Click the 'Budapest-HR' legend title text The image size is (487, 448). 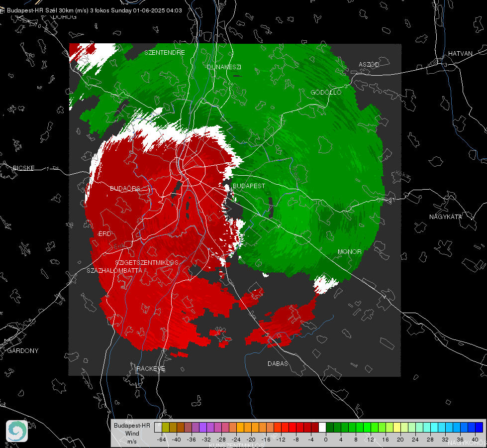[132, 425]
